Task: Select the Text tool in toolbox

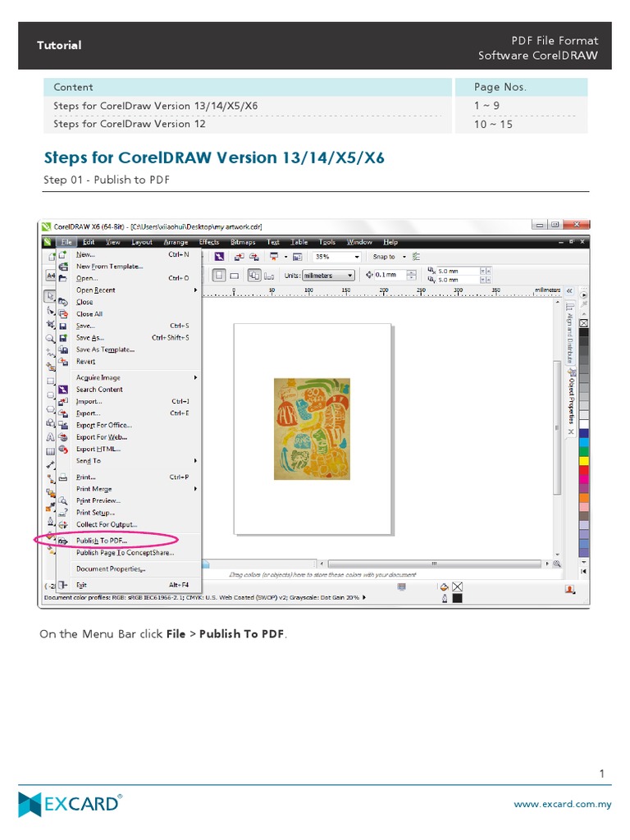Action: click(50, 437)
